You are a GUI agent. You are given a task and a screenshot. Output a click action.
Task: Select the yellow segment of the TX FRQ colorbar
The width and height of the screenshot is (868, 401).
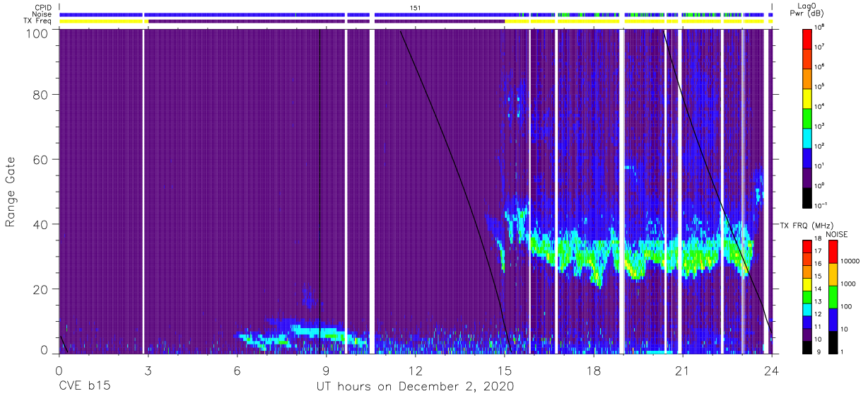pos(807,284)
